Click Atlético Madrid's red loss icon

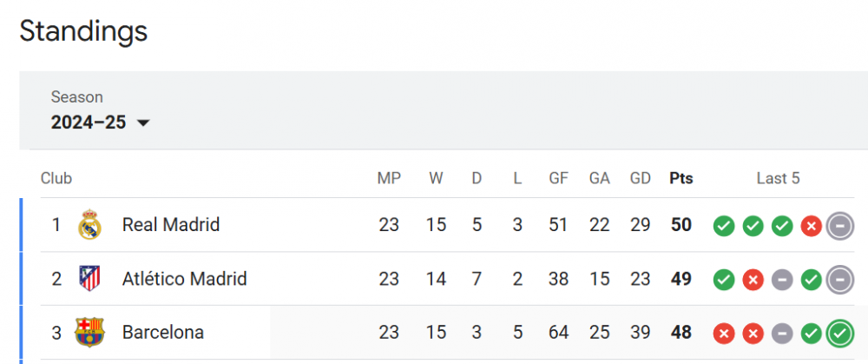753,280
